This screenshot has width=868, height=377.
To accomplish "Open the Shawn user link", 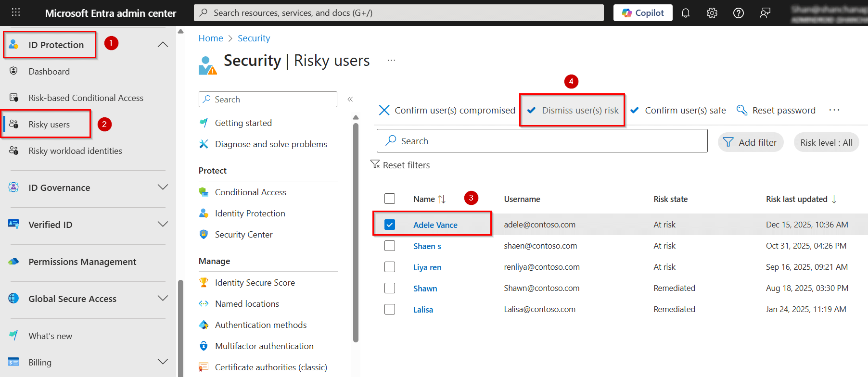I will (425, 289).
